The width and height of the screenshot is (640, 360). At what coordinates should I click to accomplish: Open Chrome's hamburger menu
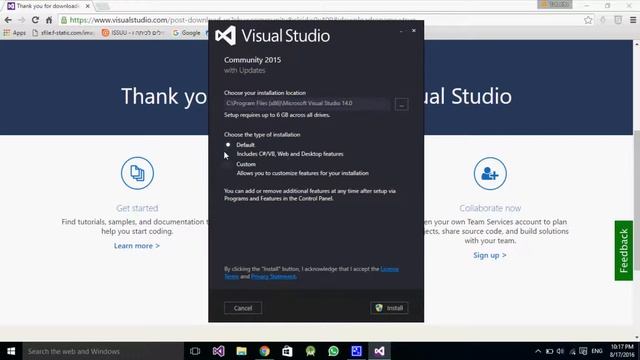click(x=633, y=20)
